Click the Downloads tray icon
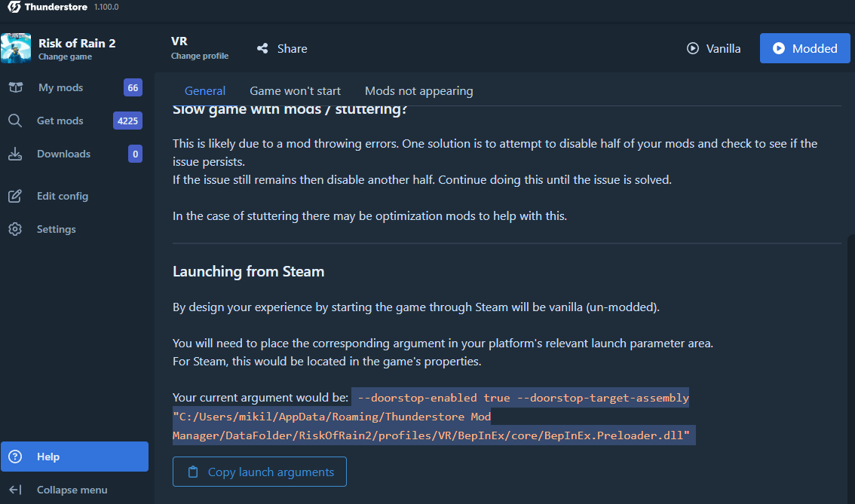The width and height of the screenshot is (855, 504). pyautogui.click(x=15, y=154)
